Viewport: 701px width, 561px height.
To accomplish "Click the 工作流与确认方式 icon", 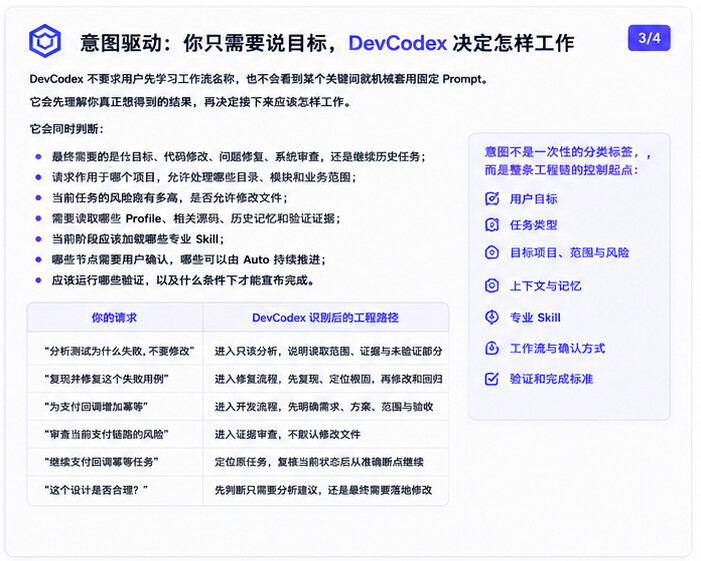I will coord(492,348).
